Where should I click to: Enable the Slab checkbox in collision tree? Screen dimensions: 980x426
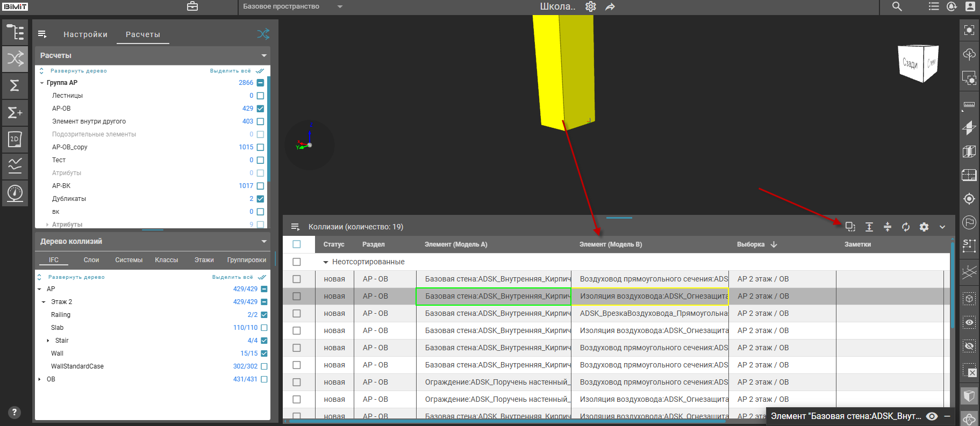click(264, 328)
